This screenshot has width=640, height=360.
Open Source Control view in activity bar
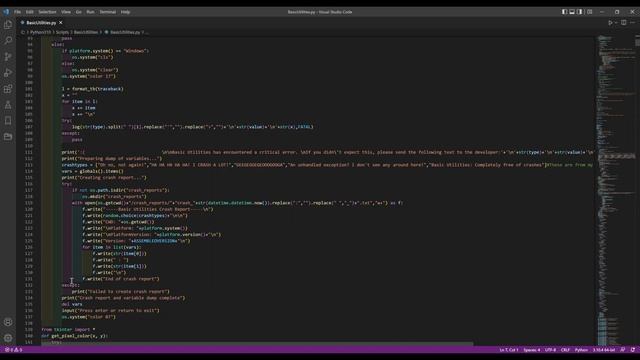pos(8,57)
